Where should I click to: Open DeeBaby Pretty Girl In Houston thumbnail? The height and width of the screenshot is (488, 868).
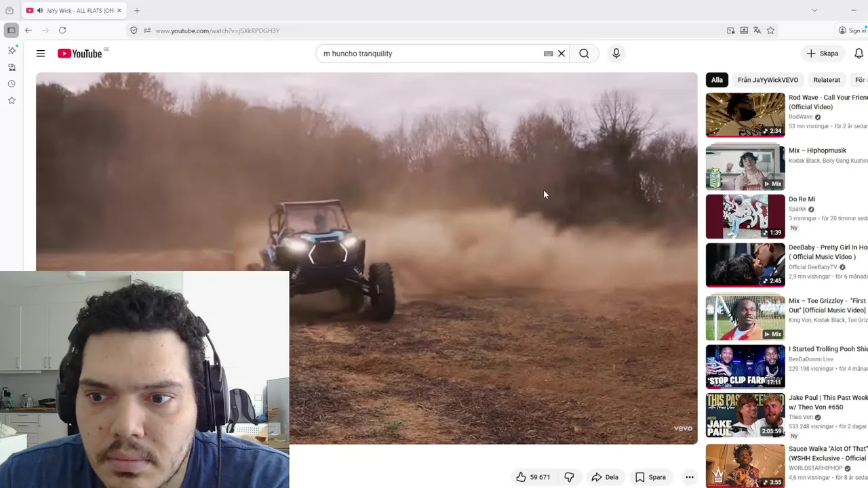745,265
